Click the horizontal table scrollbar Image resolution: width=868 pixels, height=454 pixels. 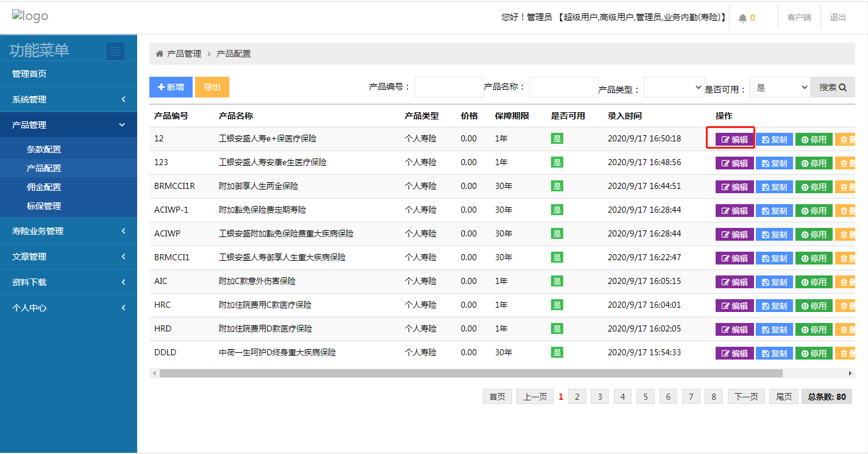pyautogui.click(x=471, y=373)
